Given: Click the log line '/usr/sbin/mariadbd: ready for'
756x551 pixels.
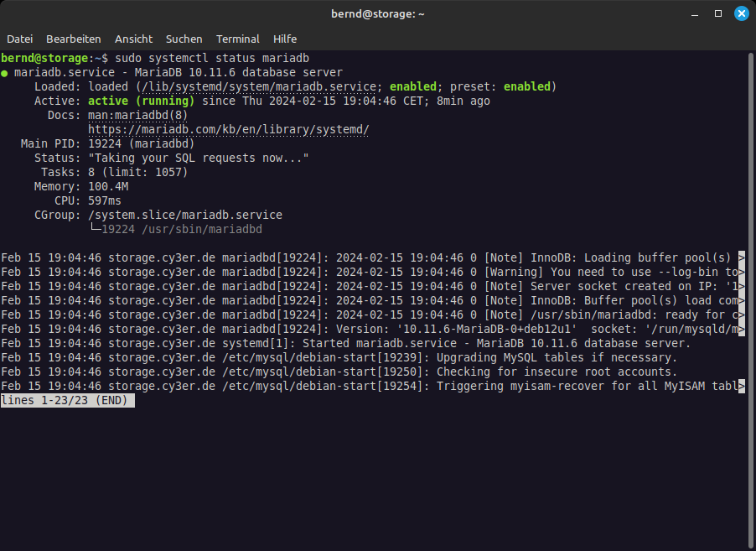Looking at the screenshot, I should click(373, 315).
